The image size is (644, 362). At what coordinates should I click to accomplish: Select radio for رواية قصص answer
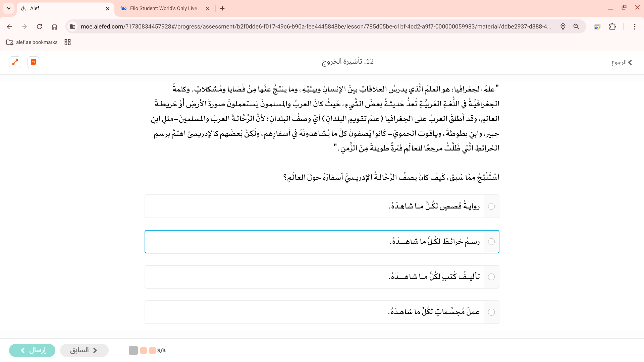(491, 206)
